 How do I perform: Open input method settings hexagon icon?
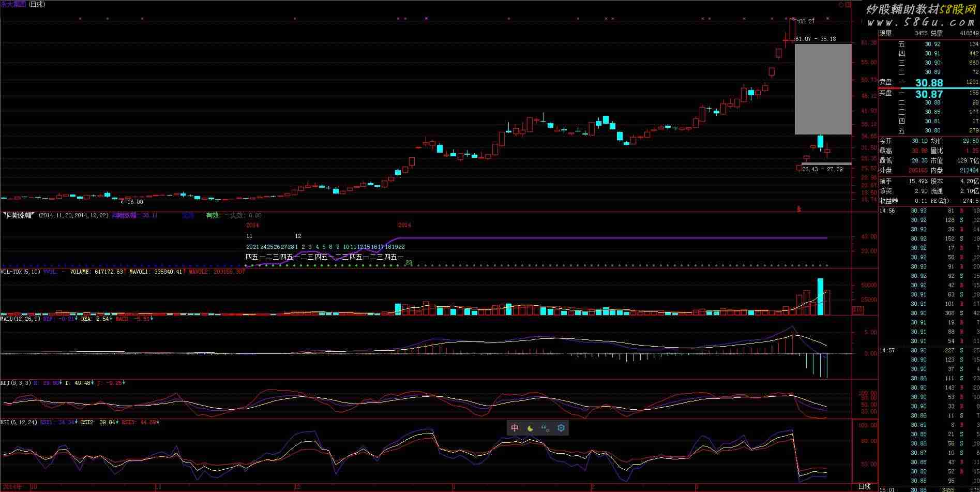[x=561, y=428]
